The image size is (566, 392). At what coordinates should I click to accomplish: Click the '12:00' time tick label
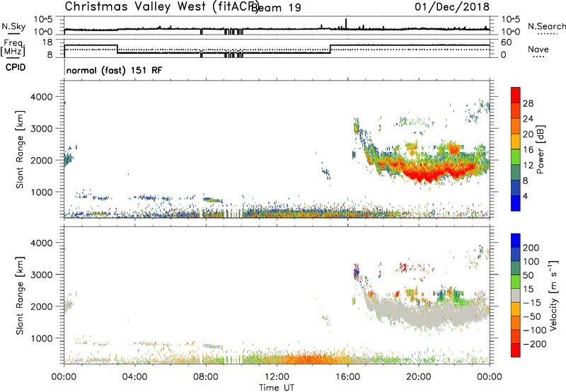coord(277,377)
